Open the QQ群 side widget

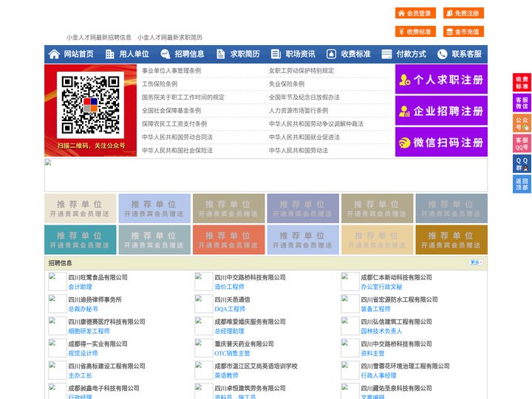pyautogui.click(x=522, y=164)
